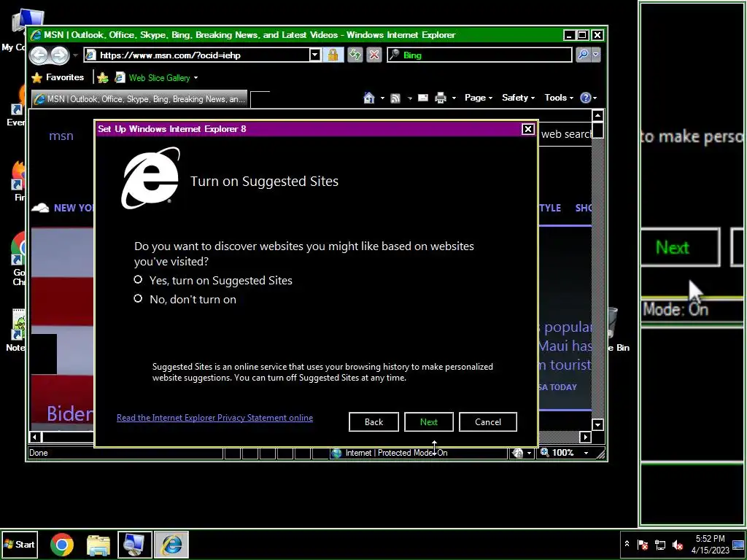
Task: Expand the Home button dropdown arrow
Action: tap(382, 98)
